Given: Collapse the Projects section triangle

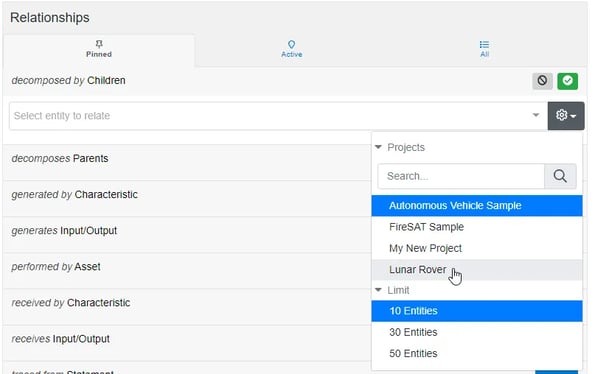Looking at the screenshot, I should tap(378, 147).
